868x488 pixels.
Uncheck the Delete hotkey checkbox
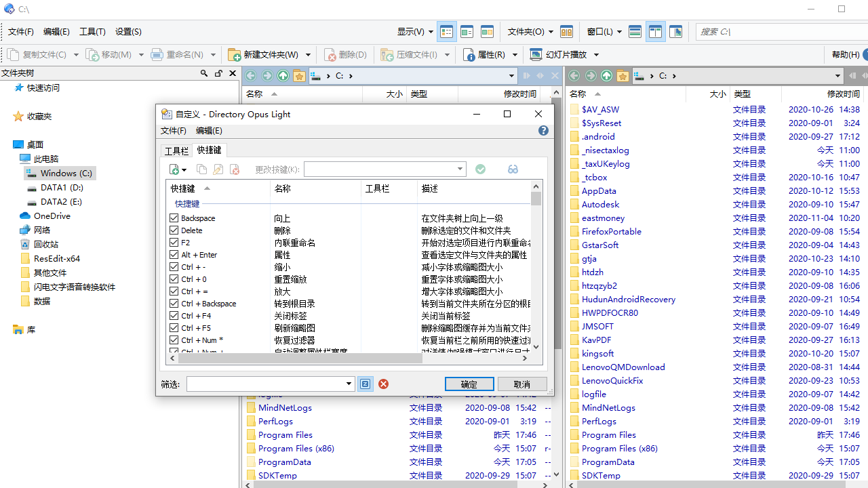coord(174,230)
